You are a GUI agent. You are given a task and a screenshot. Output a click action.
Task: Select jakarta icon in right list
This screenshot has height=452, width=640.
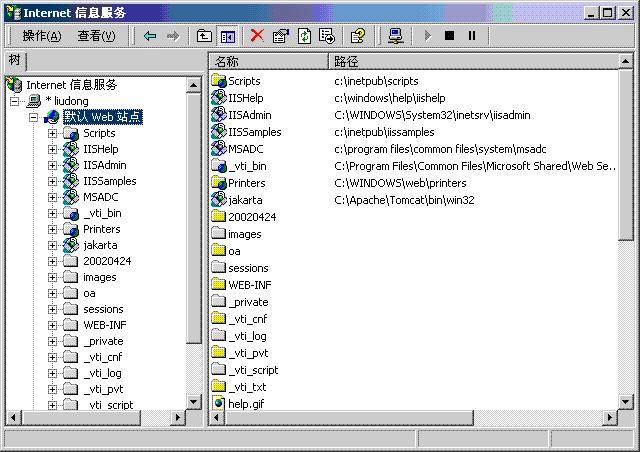[219, 200]
